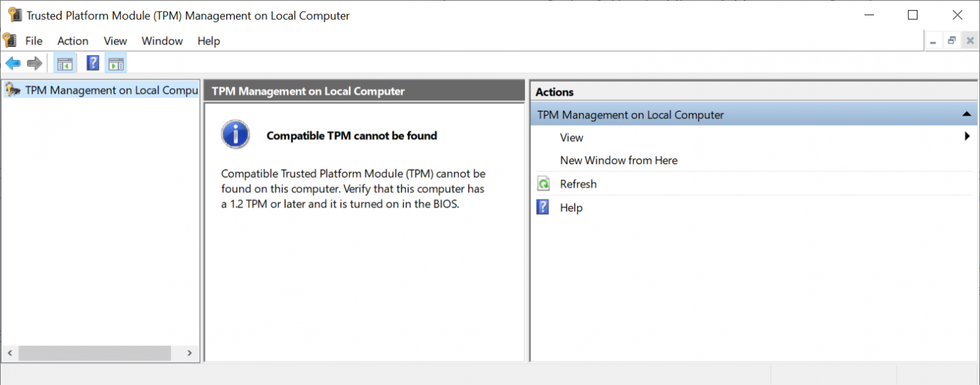This screenshot has width=980, height=385.
Task: Open Help using the question mark toolbar icon
Action: tap(92, 63)
